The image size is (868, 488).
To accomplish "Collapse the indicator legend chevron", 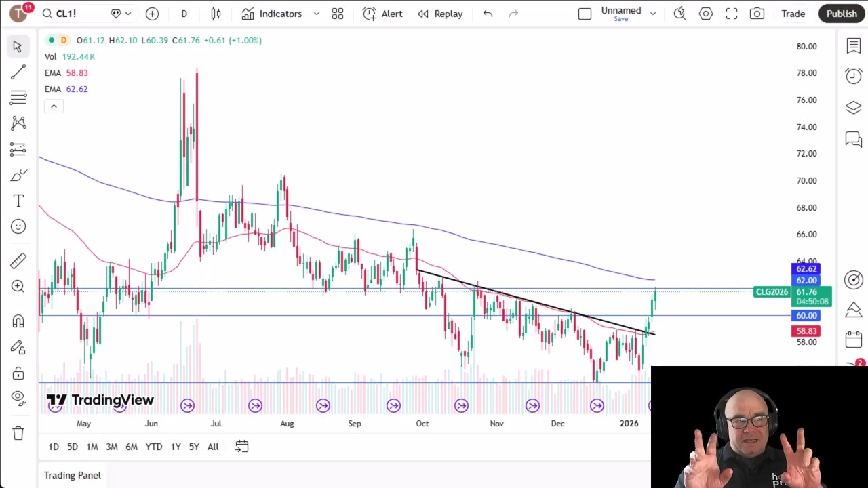I will (x=54, y=106).
